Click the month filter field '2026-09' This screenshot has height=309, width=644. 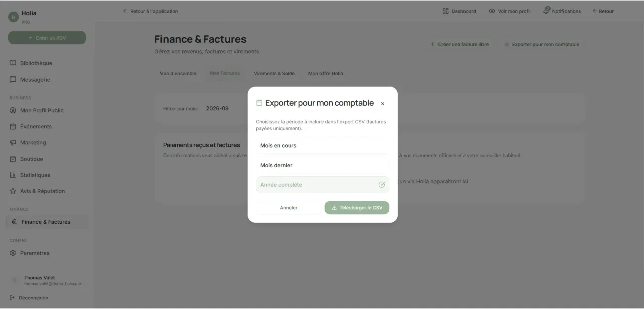[x=217, y=108]
